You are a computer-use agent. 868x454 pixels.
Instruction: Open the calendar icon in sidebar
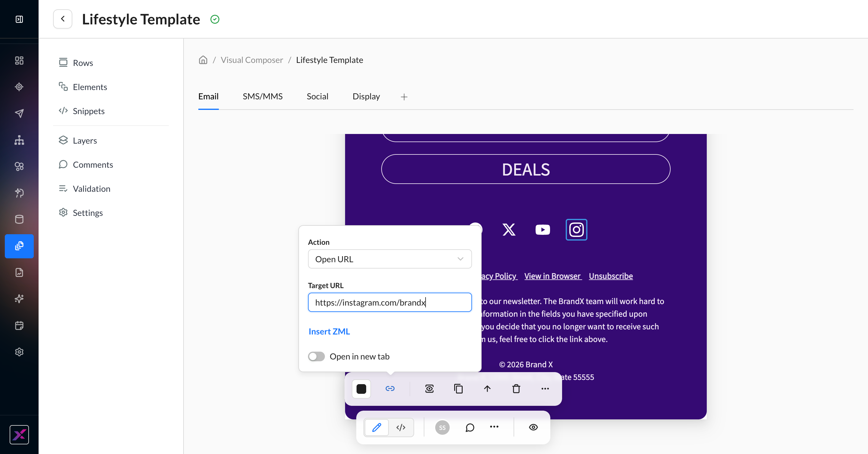point(19,325)
